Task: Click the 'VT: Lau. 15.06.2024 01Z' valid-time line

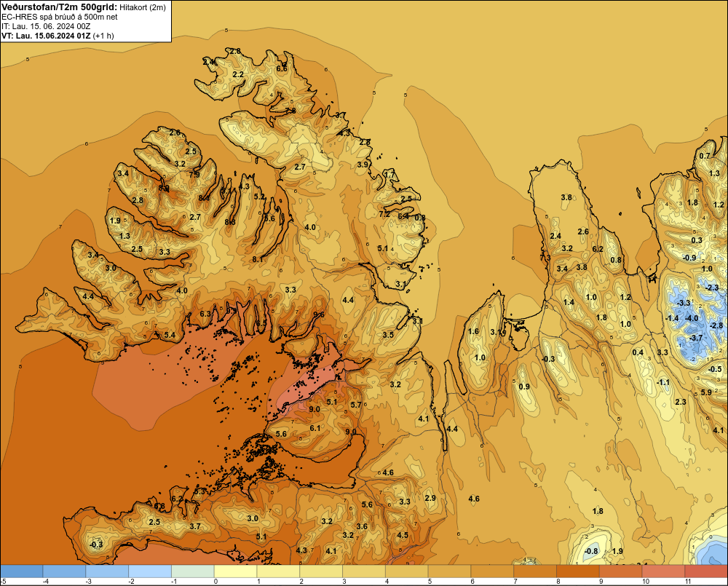Action: (x=46, y=36)
